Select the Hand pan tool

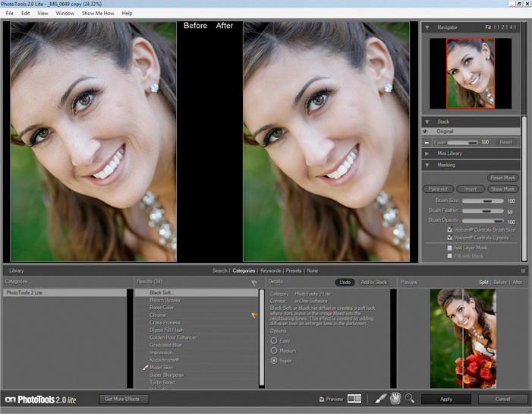[x=395, y=398]
